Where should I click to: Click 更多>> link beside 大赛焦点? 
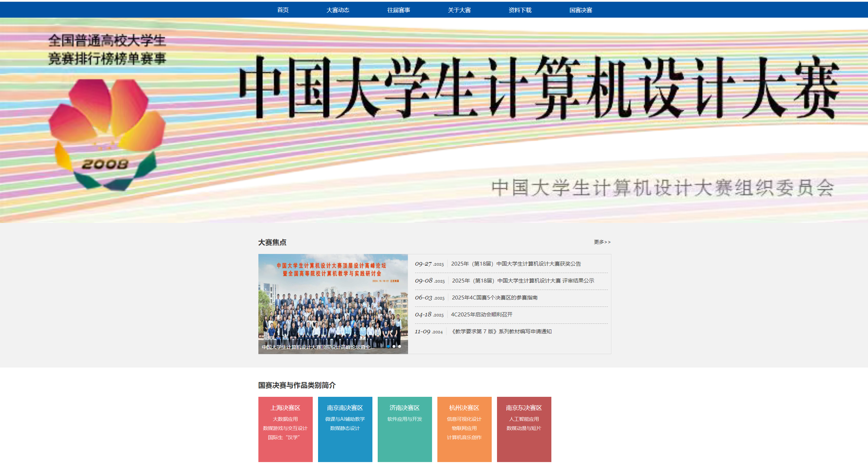pyautogui.click(x=602, y=242)
